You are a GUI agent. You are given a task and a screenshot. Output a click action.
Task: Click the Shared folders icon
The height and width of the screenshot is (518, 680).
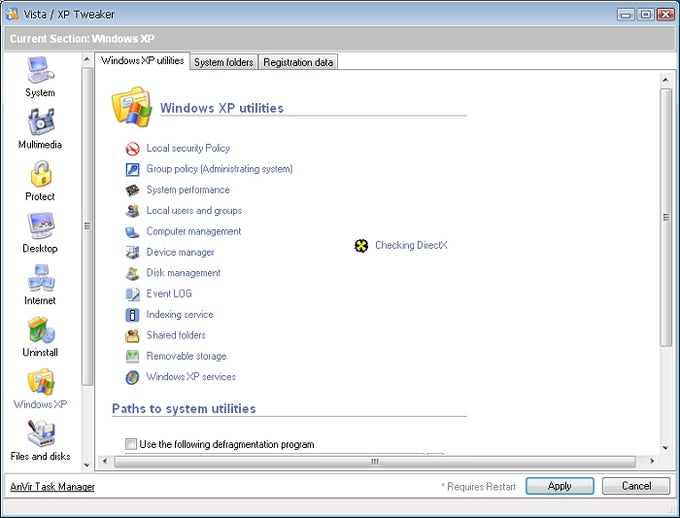pos(132,336)
